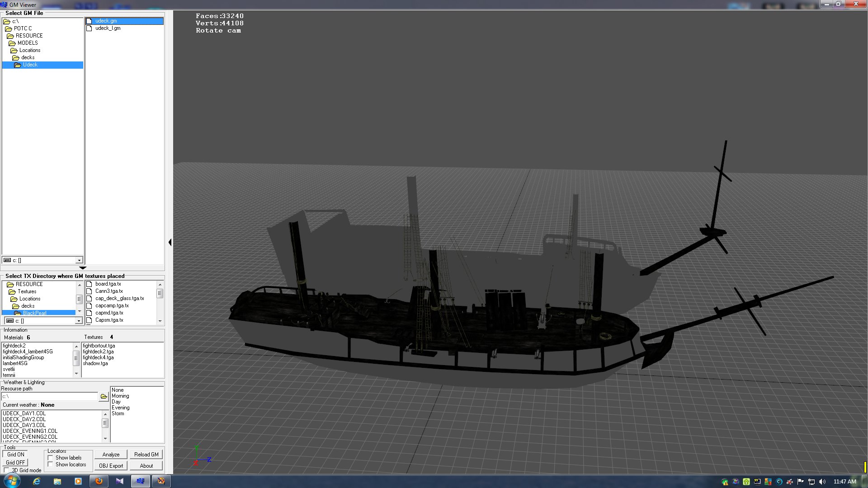Turn off the grid with Grid OFF
868x488 pixels.
pos(15,463)
